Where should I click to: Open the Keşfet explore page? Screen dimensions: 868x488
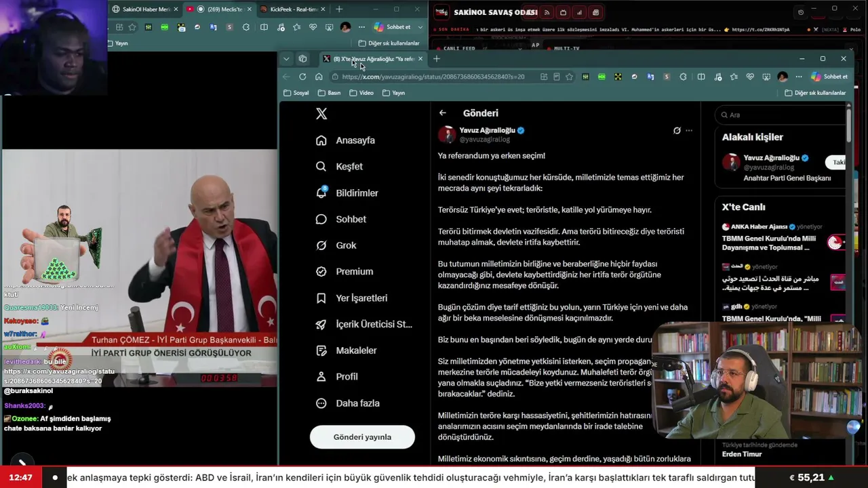(340, 167)
